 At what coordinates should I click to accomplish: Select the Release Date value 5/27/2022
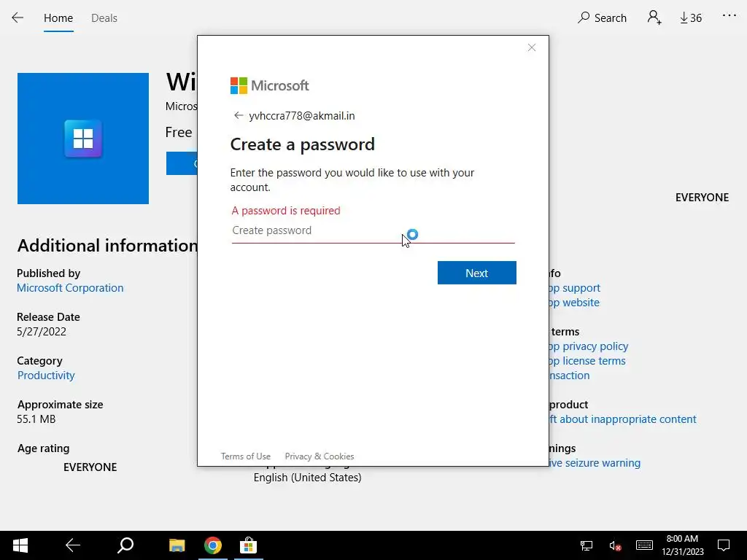[42, 332]
